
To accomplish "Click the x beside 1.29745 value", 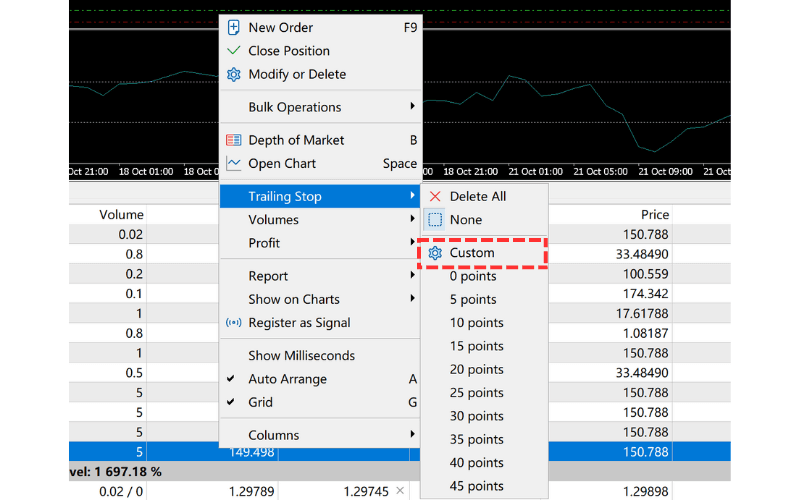I will point(399,490).
